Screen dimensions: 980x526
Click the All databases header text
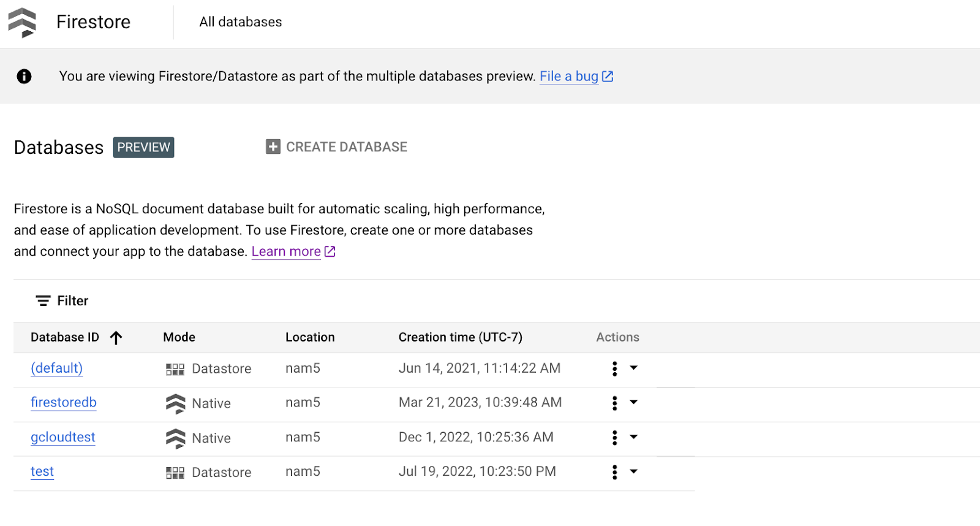[241, 22]
